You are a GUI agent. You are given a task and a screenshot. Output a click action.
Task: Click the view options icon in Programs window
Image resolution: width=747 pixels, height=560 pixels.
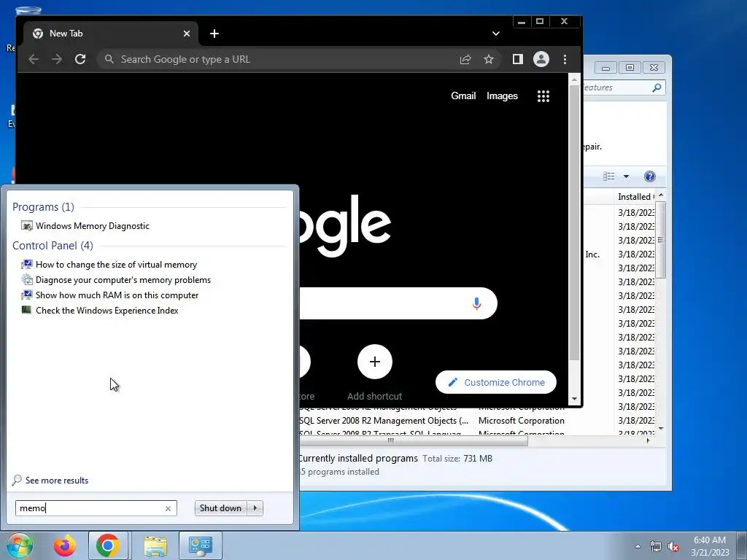tap(609, 176)
